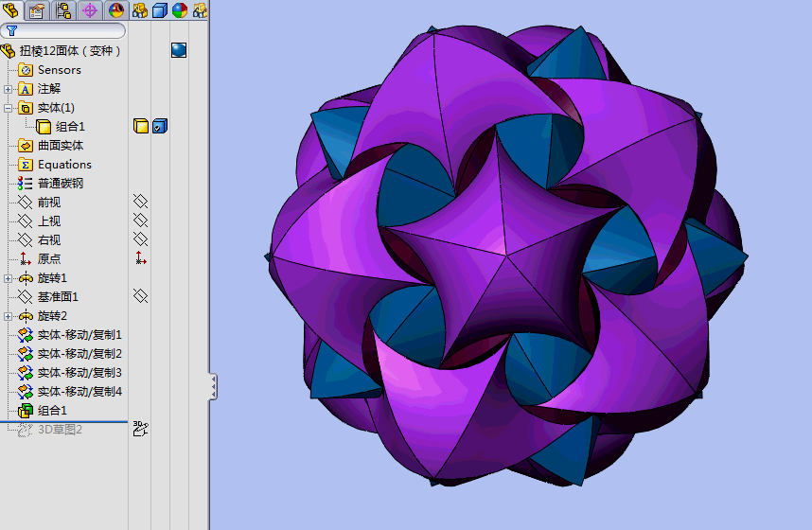This screenshot has height=530, width=812.
Task: Click the Sensors folder icon
Action: [26, 70]
